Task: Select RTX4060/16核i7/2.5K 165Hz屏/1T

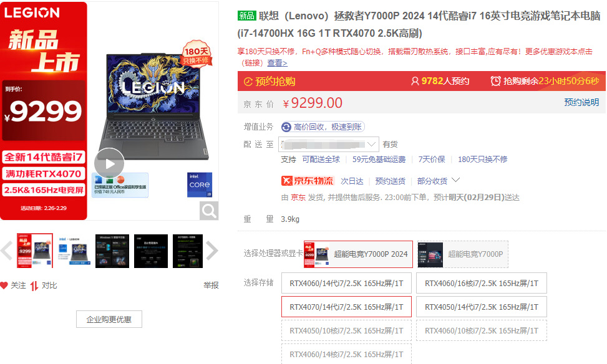Action: [482, 284]
